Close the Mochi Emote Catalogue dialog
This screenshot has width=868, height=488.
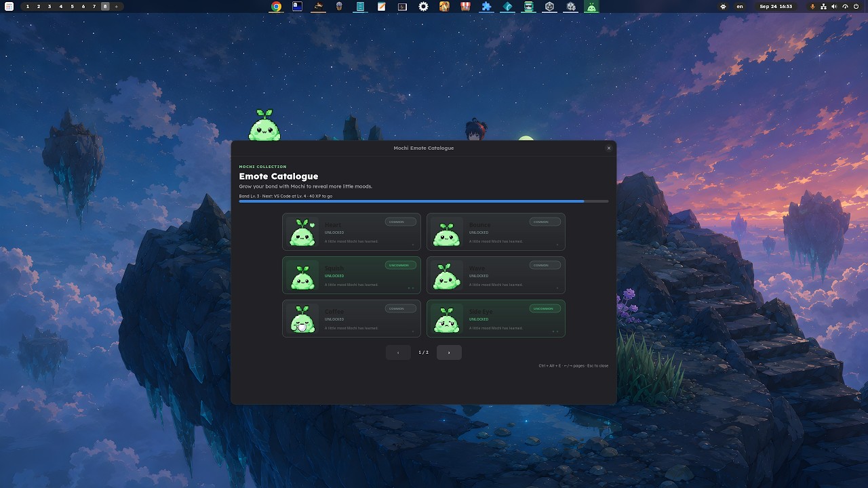[x=609, y=148]
